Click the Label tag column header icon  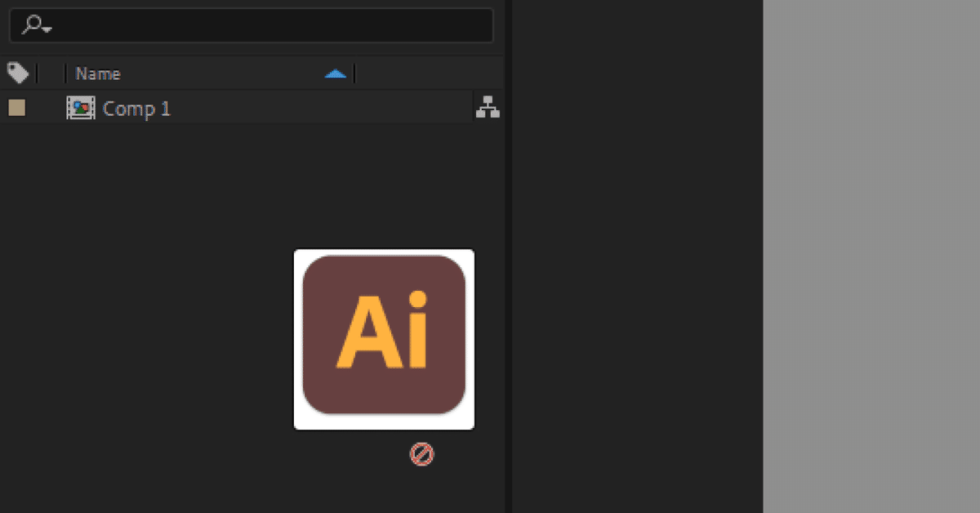18,74
